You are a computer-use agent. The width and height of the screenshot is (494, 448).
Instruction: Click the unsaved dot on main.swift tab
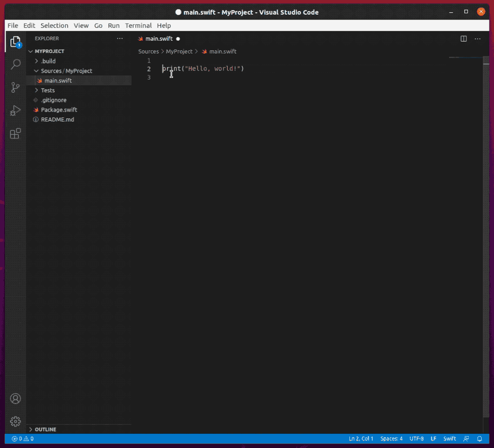point(178,39)
